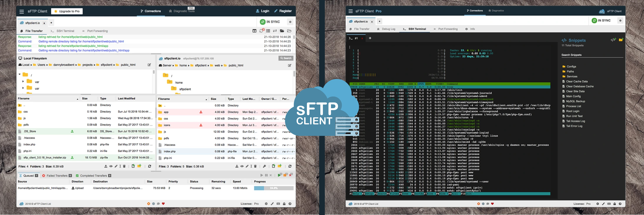The width and height of the screenshot is (644, 215).
Task: Edit remote path pencil icon beside Server breadcrumb
Action: (x=290, y=65)
